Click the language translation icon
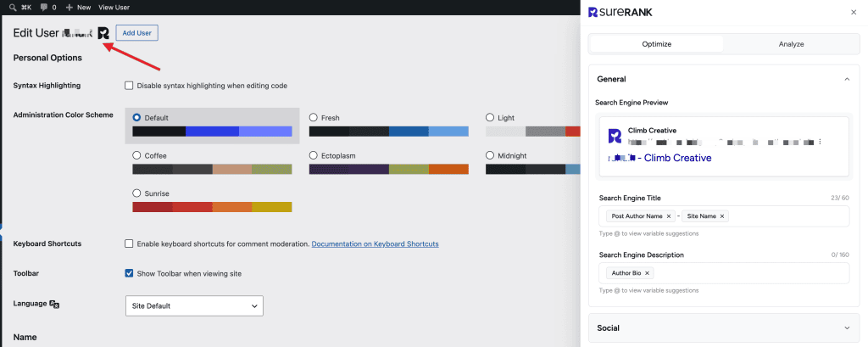Viewport: 868px width, 347px height. [x=54, y=304]
